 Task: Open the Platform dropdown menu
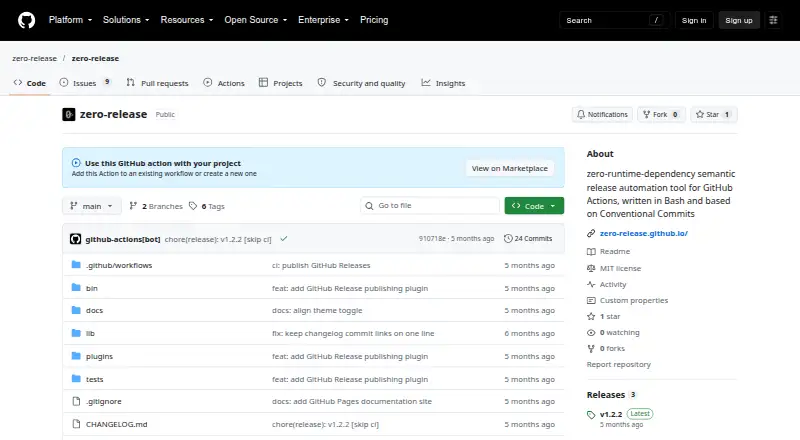pyautogui.click(x=70, y=20)
